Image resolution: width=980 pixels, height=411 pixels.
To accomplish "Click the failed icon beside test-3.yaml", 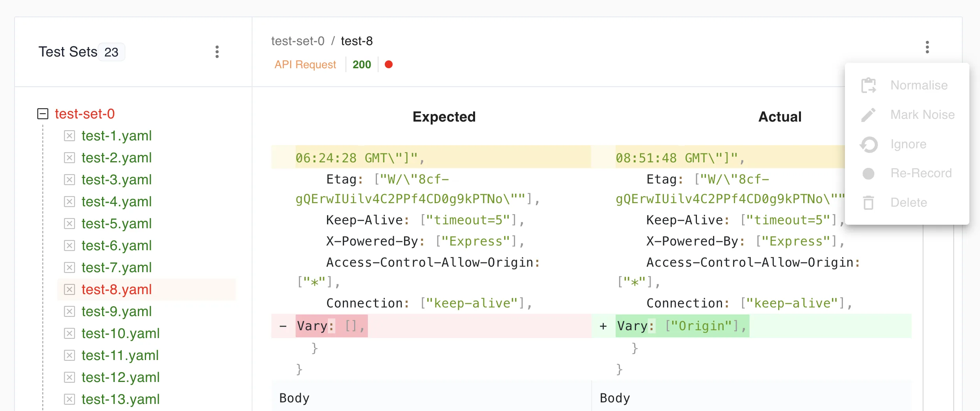I will [69, 180].
